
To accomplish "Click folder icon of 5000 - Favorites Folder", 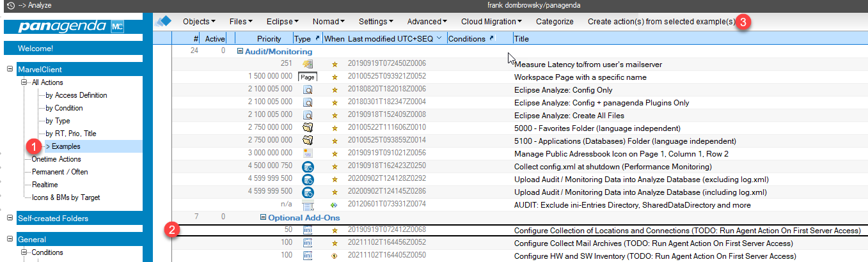I will tap(308, 128).
